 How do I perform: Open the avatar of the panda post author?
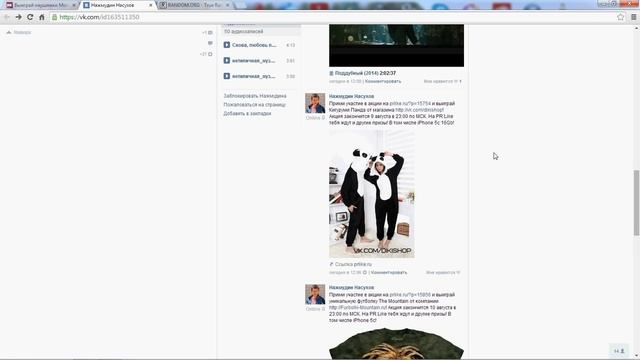tap(315, 103)
